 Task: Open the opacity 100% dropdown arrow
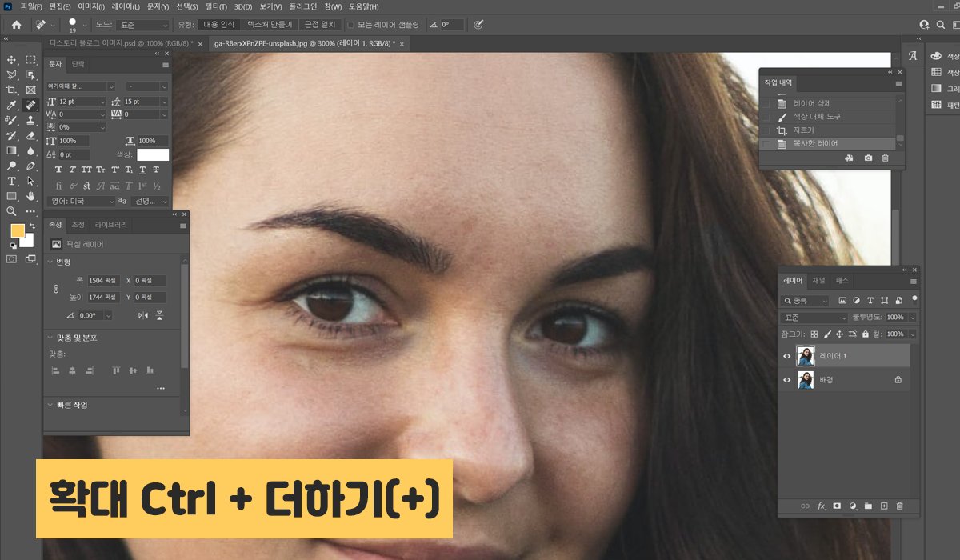coord(913,318)
